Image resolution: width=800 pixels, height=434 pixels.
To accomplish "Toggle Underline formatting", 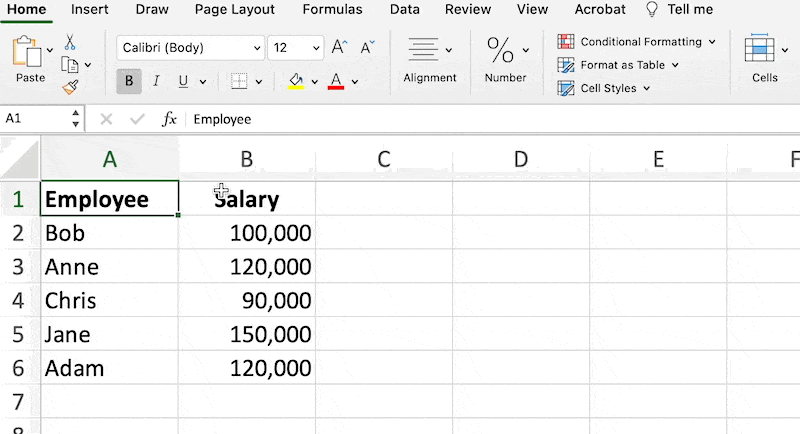I will point(183,81).
